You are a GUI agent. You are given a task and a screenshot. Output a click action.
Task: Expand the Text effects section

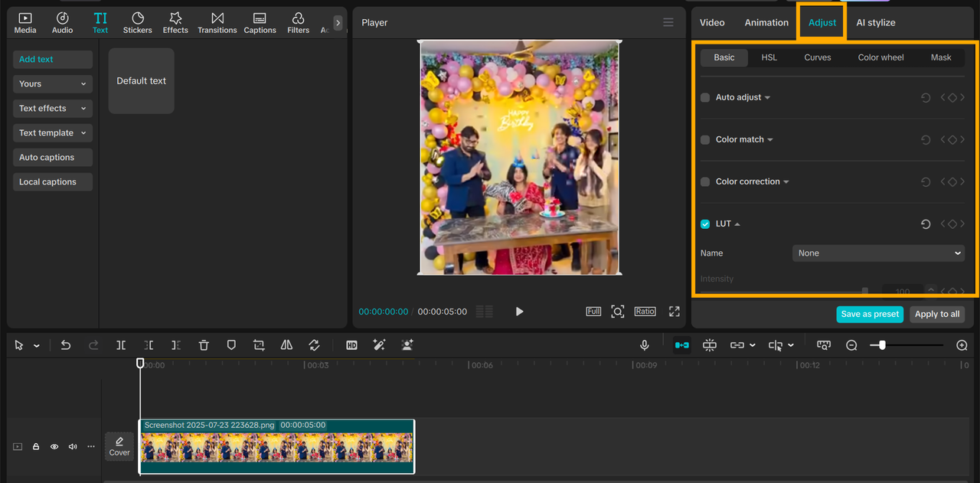(x=52, y=109)
